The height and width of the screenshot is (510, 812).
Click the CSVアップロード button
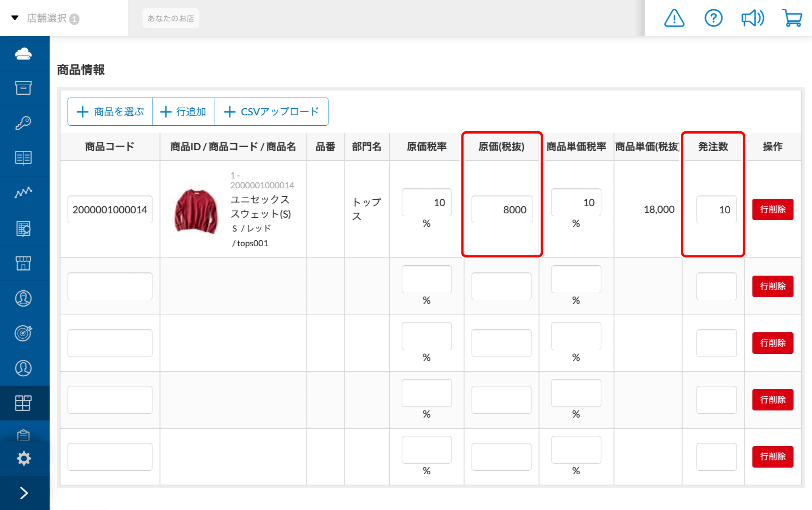pos(272,112)
